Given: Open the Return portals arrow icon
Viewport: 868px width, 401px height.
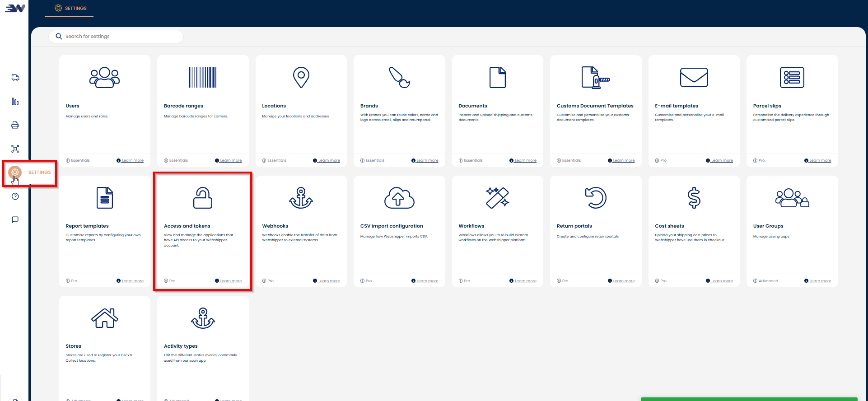Looking at the screenshot, I should tap(596, 198).
